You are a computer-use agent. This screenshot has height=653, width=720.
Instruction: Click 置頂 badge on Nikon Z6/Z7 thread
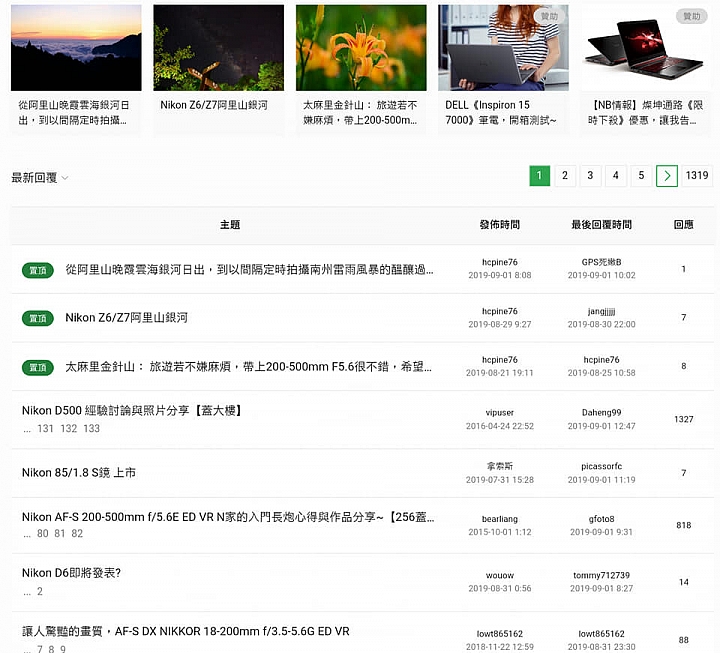[x=38, y=318]
